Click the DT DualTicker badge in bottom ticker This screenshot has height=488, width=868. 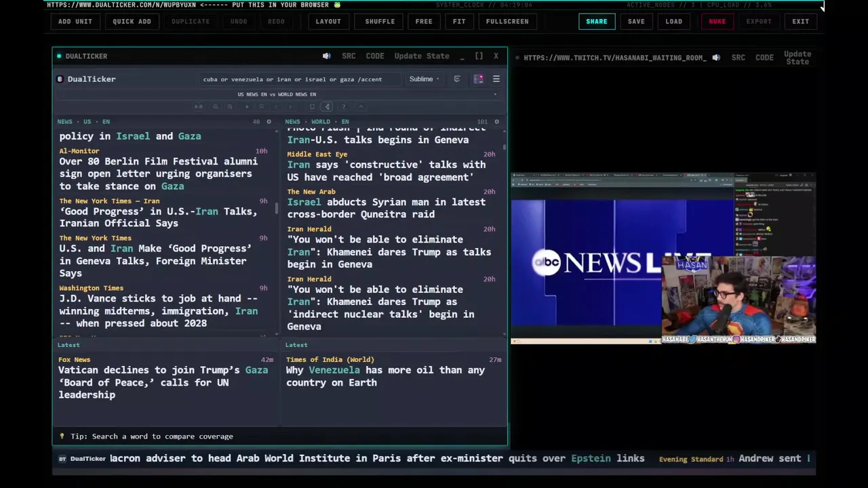pos(82,459)
